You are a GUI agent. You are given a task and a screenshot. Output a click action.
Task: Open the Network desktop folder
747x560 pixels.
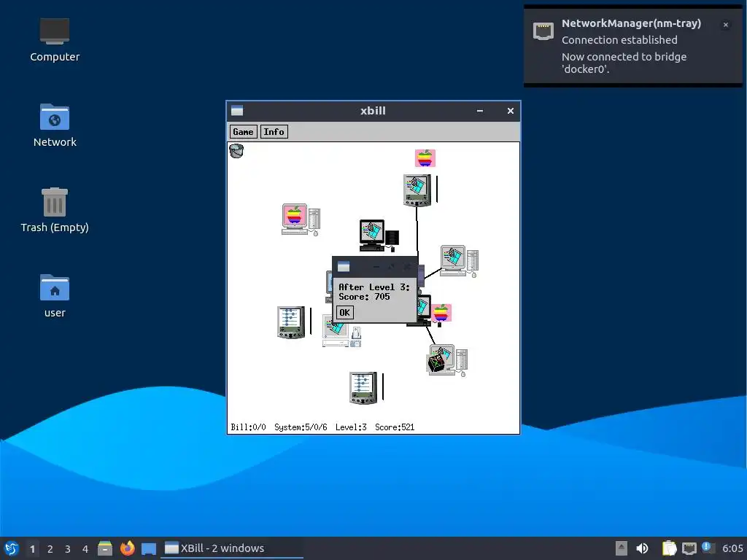(55, 125)
